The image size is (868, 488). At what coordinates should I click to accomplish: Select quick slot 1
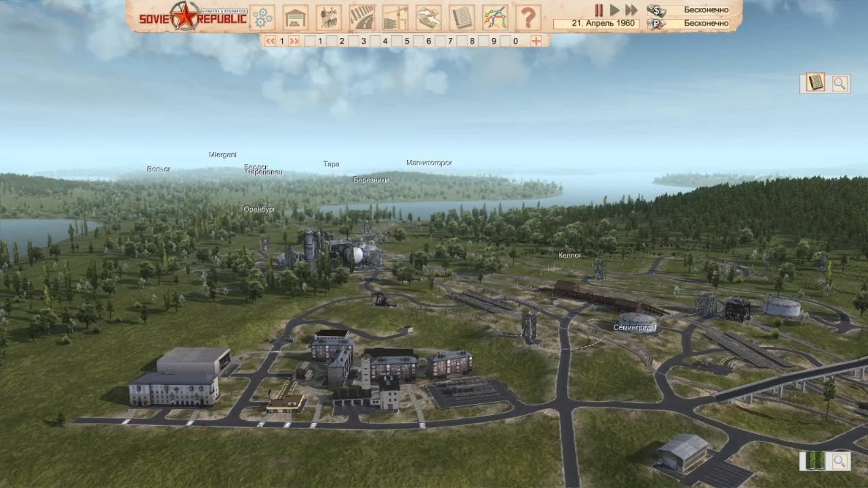[315, 41]
